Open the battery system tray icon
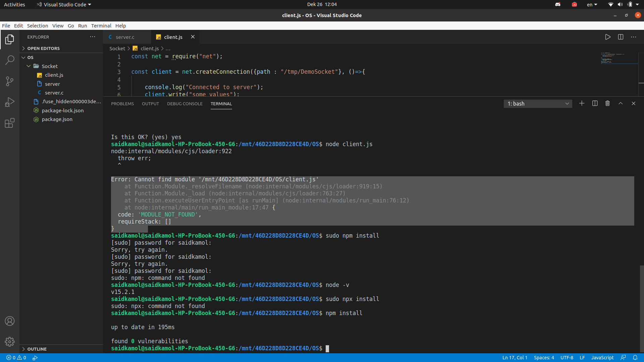 point(630,4)
